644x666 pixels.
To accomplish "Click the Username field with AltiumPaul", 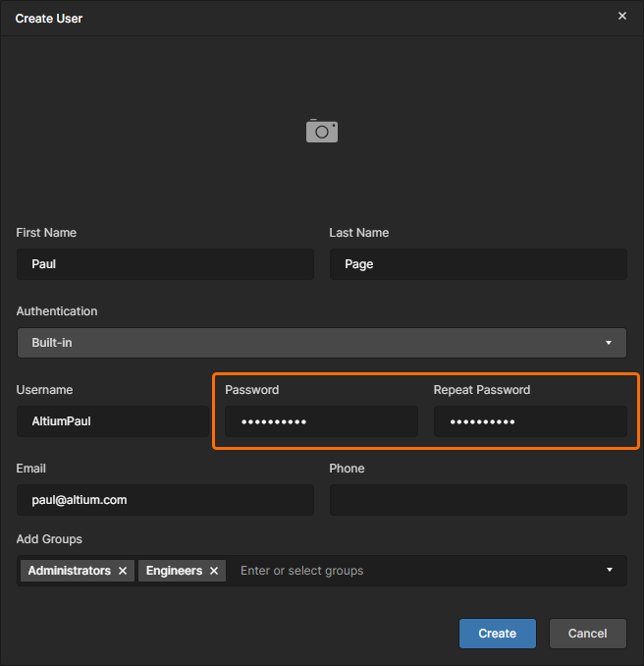I will tap(113, 421).
